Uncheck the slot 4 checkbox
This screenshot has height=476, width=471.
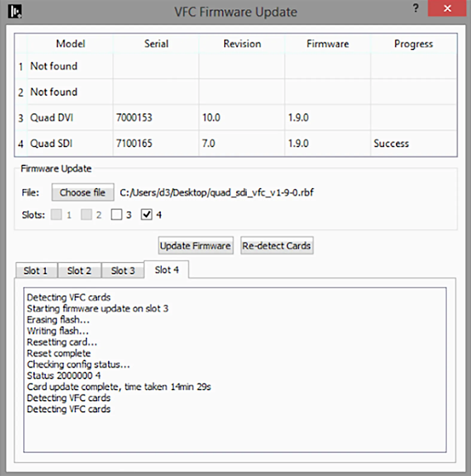[x=146, y=214]
